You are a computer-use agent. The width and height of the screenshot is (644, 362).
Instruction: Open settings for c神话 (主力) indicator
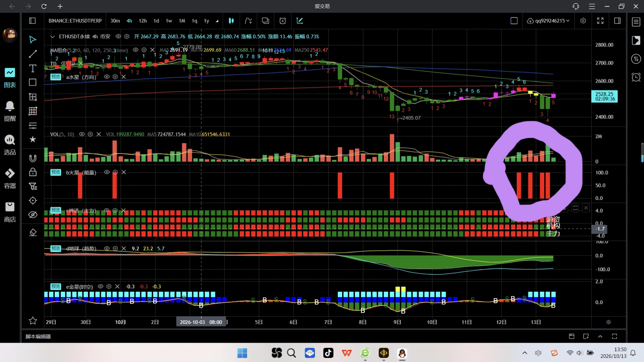coord(115,211)
